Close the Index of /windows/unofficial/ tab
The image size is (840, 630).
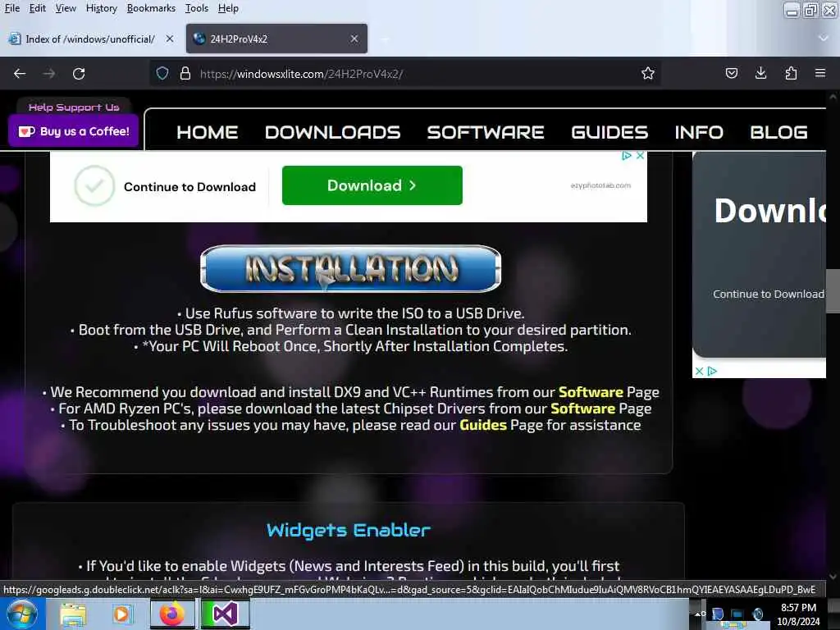169,39
